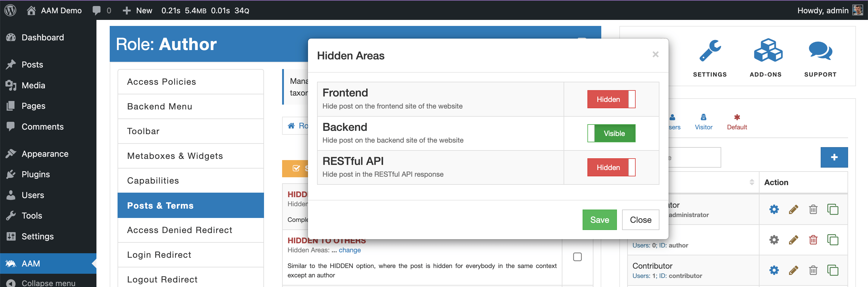Open the Support chat bubbles icon
Viewport: 868px width, 287px height.
point(820,51)
